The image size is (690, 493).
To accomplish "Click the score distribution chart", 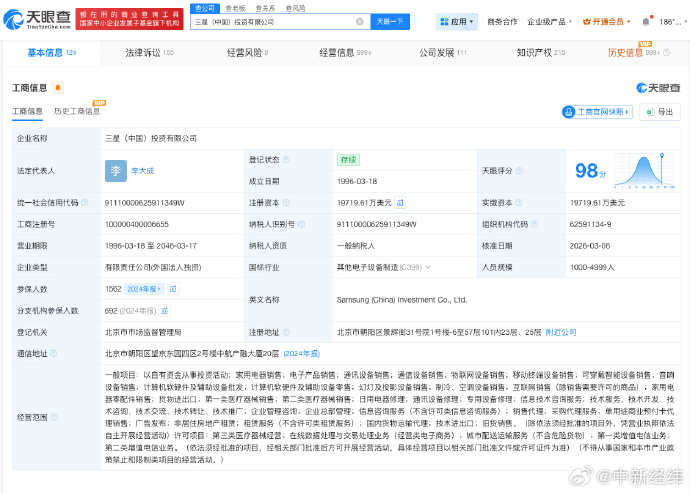I will [645, 171].
